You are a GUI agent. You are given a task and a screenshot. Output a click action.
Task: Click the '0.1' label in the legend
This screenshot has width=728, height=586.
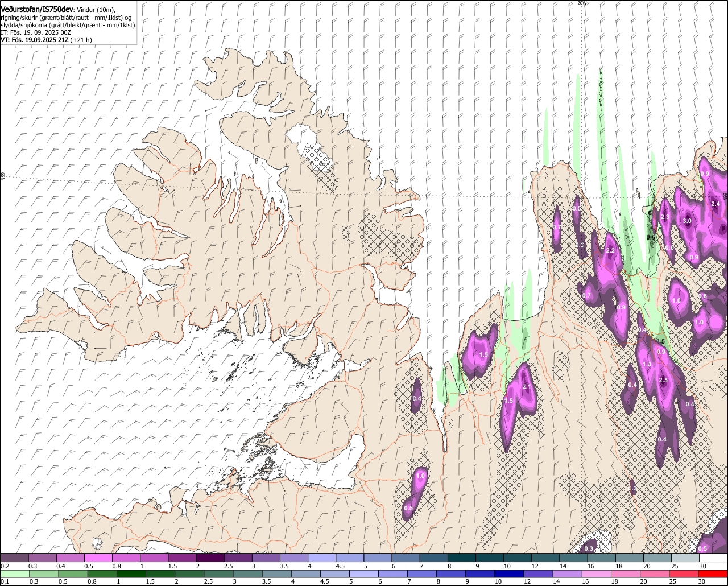coord(5,581)
